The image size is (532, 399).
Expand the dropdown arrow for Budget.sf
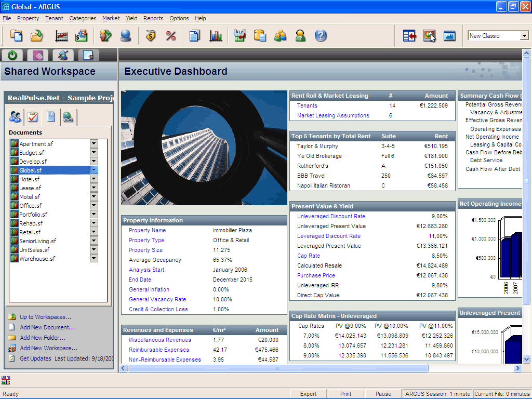94,152
